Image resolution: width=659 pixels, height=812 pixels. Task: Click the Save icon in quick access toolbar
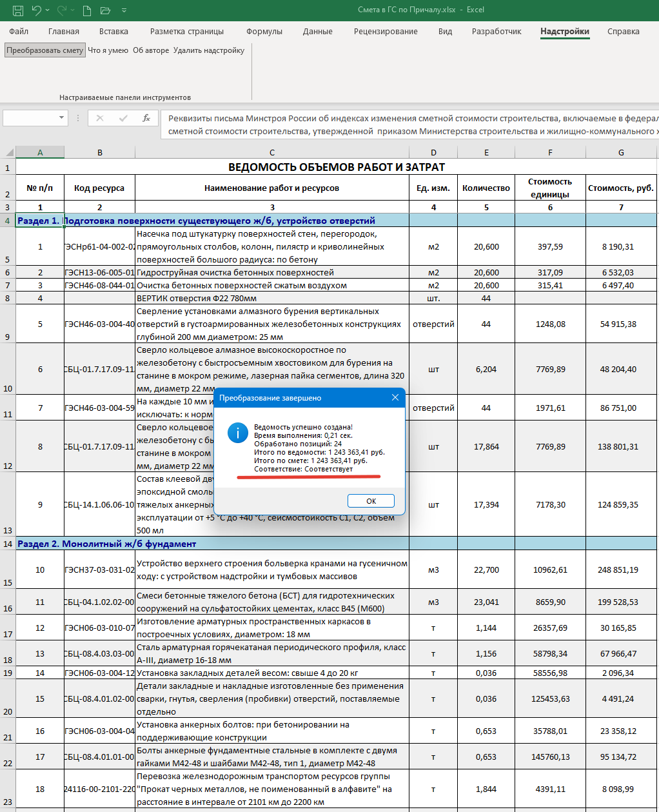(x=18, y=10)
